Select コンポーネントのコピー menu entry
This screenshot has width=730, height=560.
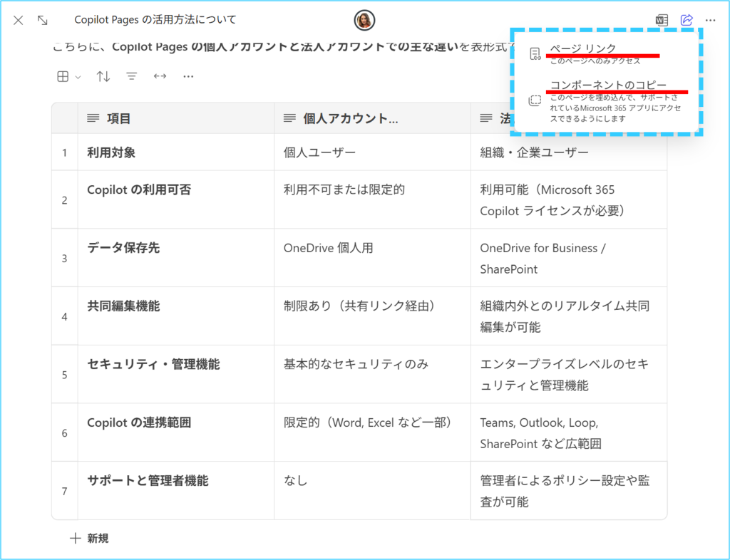[x=605, y=100]
